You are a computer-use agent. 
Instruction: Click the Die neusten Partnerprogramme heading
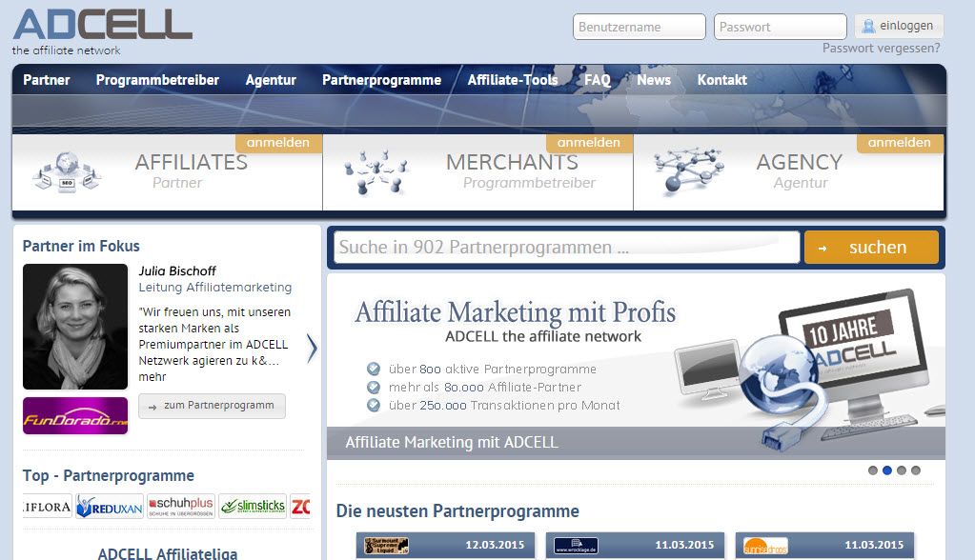pos(457,510)
